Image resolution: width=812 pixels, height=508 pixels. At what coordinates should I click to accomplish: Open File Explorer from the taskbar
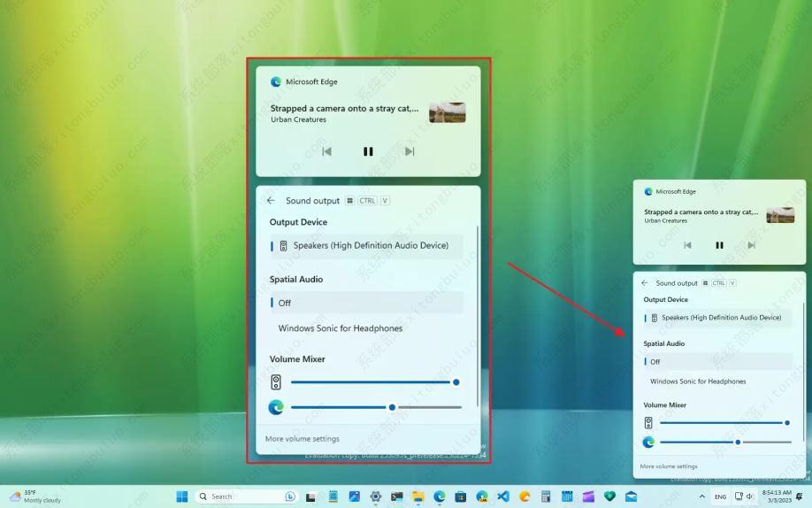pos(418,496)
